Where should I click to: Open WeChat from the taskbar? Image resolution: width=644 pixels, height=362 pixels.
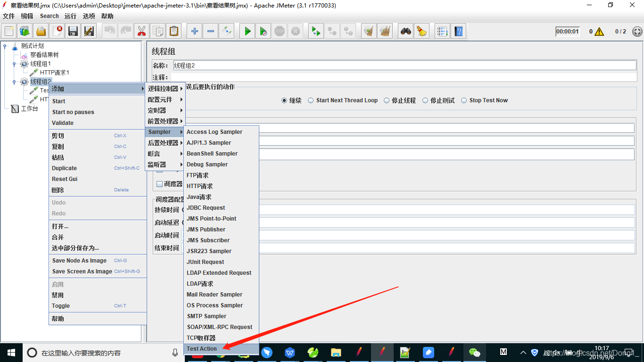coord(475,352)
